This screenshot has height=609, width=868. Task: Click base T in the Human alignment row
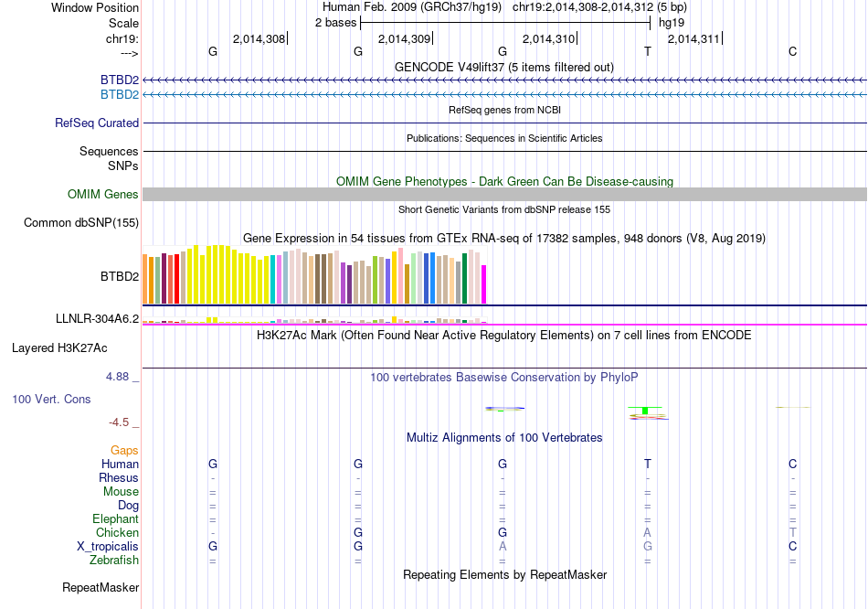coord(648,464)
